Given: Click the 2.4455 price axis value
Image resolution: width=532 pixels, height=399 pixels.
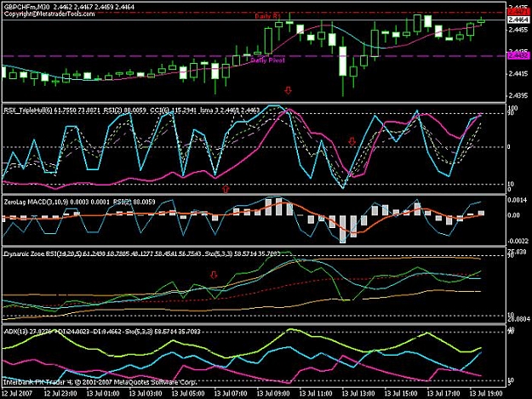Looking at the screenshot, I should (x=518, y=30).
